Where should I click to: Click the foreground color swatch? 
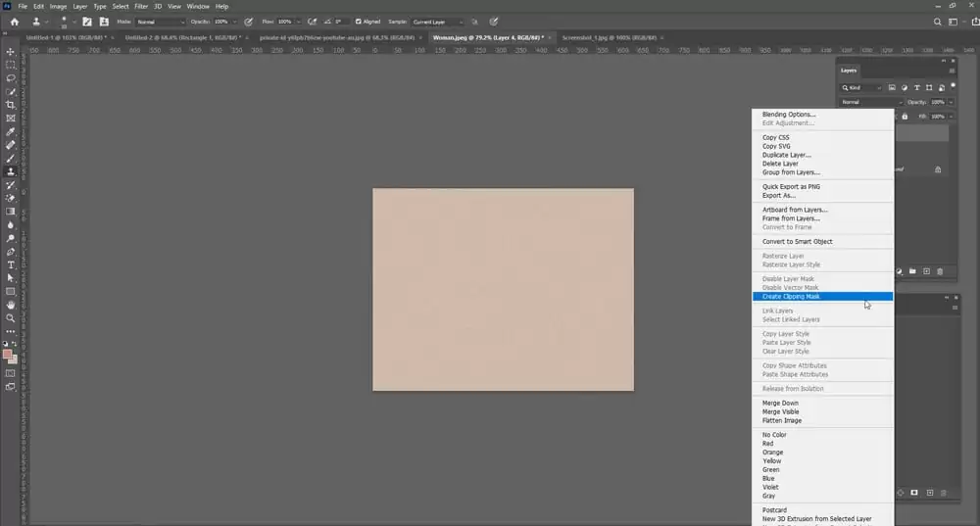[x=8, y=355]
